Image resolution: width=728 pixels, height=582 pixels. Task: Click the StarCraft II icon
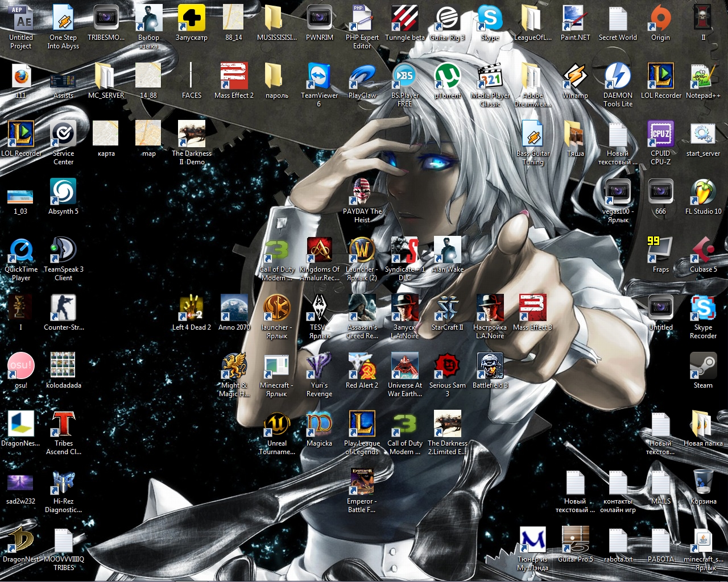click(x=448, y=309)
